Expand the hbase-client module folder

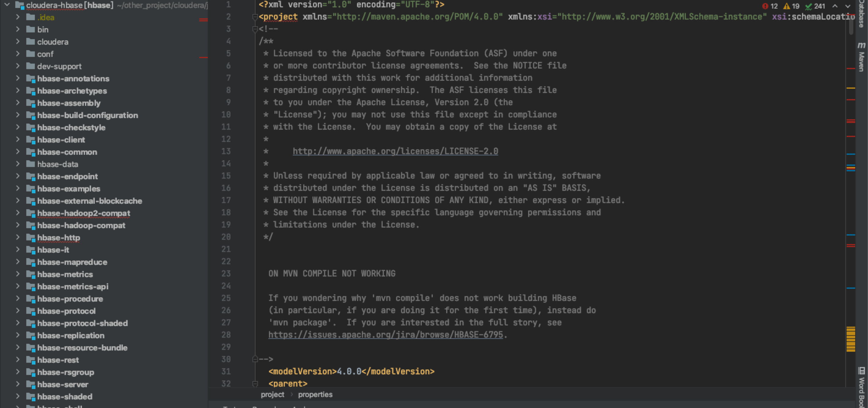(x=18, y=139)
